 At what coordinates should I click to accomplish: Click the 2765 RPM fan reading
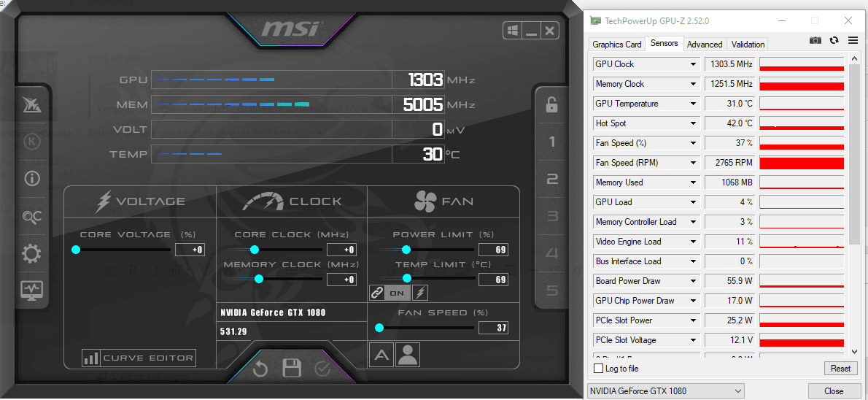730,163
